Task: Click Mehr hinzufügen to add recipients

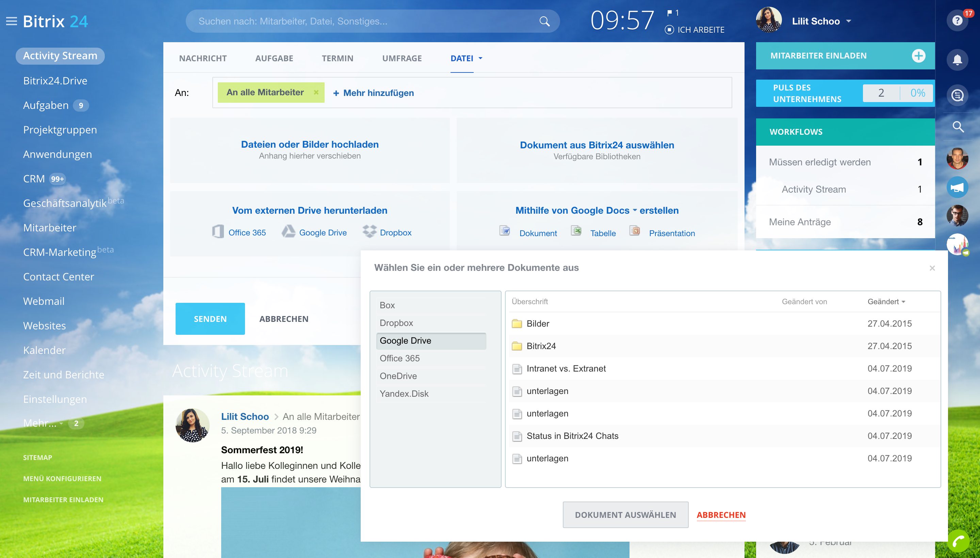Action: 373,93
